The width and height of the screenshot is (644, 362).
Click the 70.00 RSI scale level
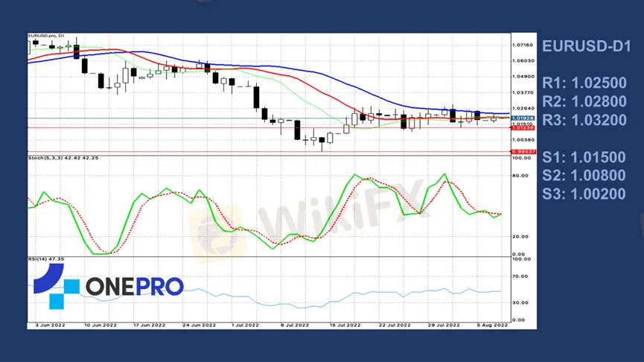[x=520, y=276]
